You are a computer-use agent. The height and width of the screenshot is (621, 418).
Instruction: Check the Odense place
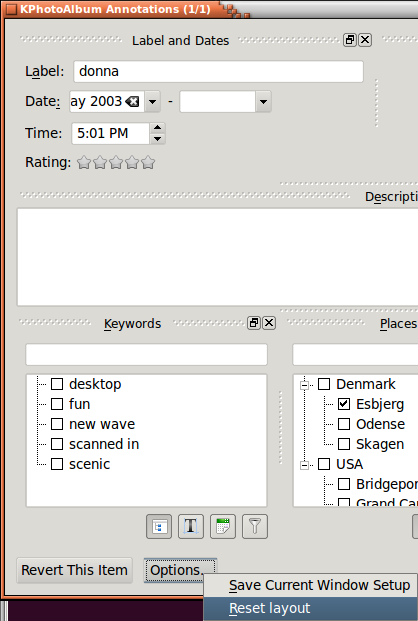344,424
